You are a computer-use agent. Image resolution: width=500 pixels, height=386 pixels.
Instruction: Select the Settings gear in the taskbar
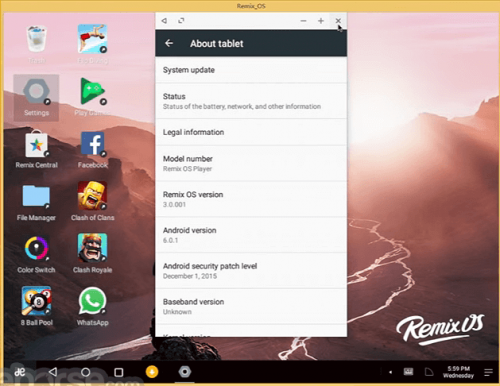point(185,372)
